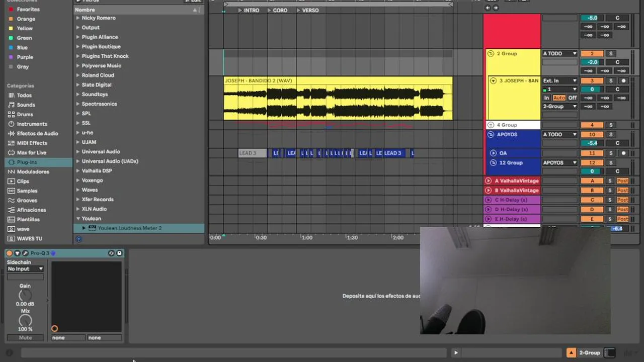644x362 pixels.
Task: Click the Pro-Q 3 hot-swap preset icon
Action: tap(111, 253)
